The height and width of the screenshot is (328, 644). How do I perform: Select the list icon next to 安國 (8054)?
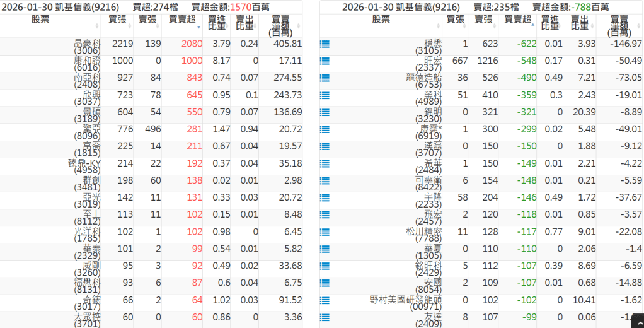[x=325, y=283]
